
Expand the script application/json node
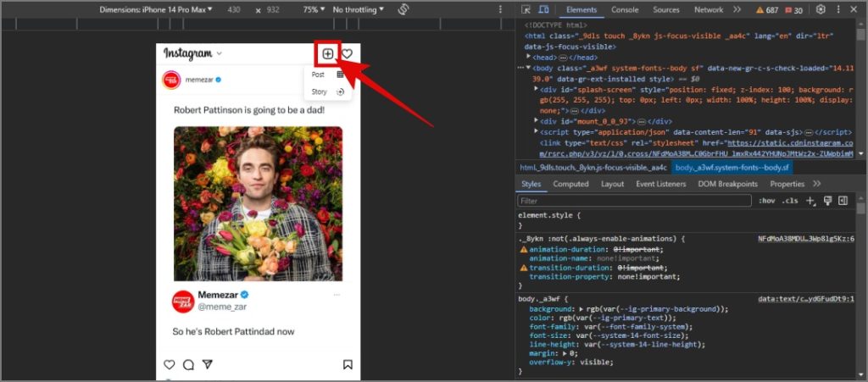[536, 131]
